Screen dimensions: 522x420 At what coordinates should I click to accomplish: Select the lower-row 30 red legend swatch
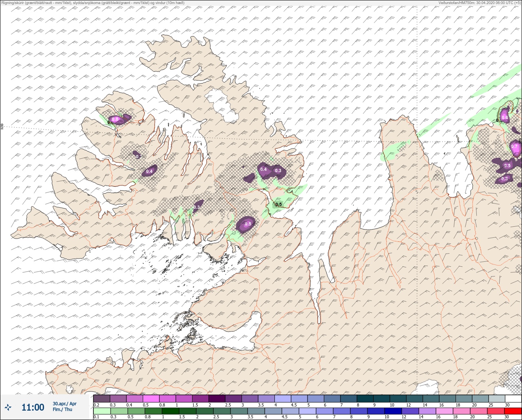coord(513,411)
